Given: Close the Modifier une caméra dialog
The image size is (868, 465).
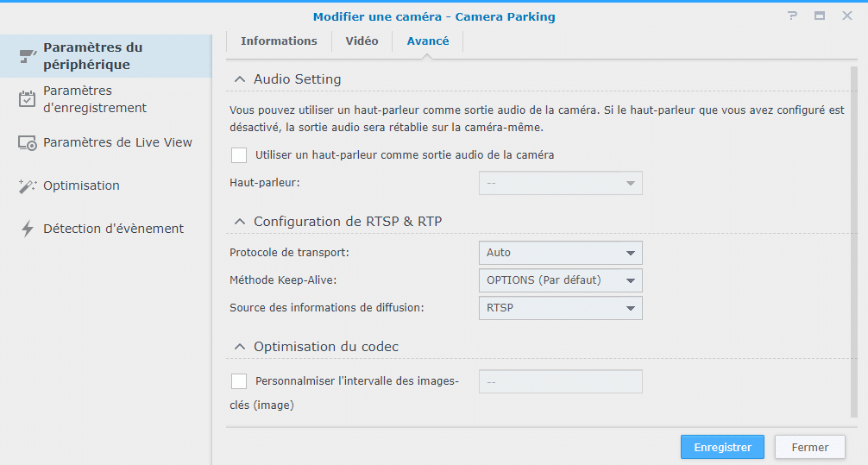Looking at the screenshot, I should 847,16.
